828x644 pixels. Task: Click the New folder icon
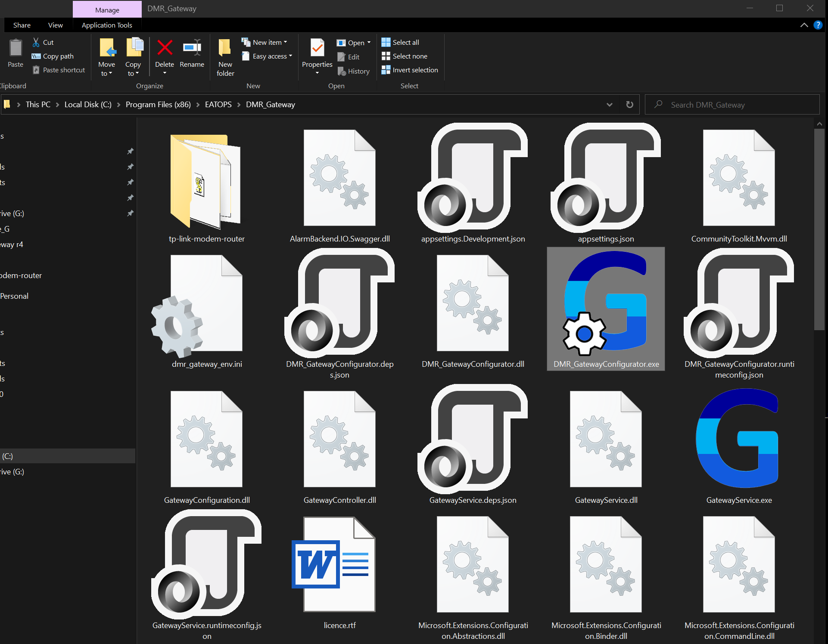pos(225,48)
